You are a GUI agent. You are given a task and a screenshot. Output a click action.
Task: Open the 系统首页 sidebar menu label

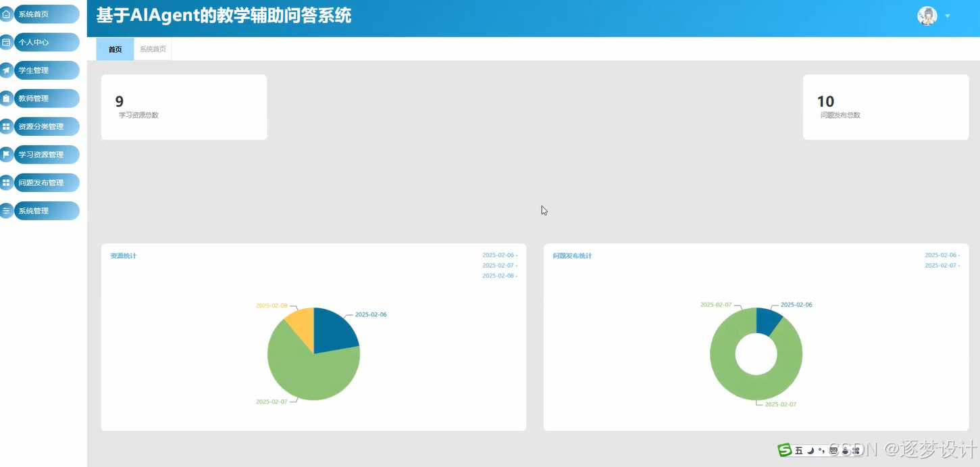point(34,14)
